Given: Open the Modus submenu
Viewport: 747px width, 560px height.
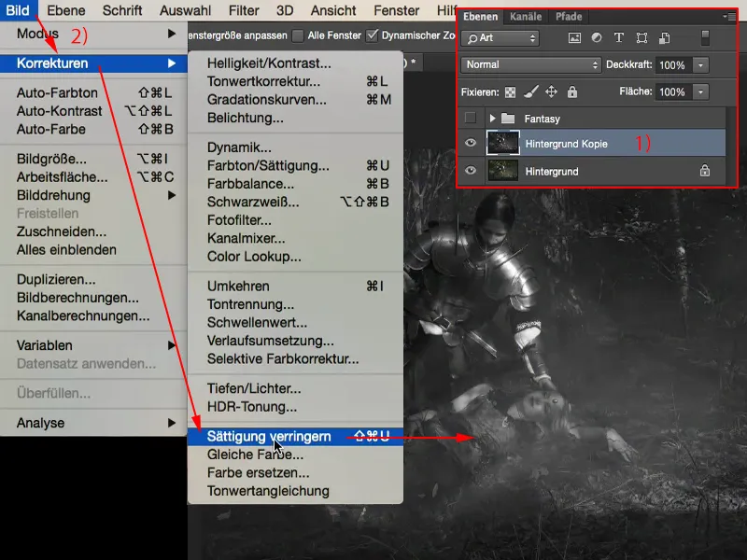Looking at the screenshot, I should click(x=93, y=34).
